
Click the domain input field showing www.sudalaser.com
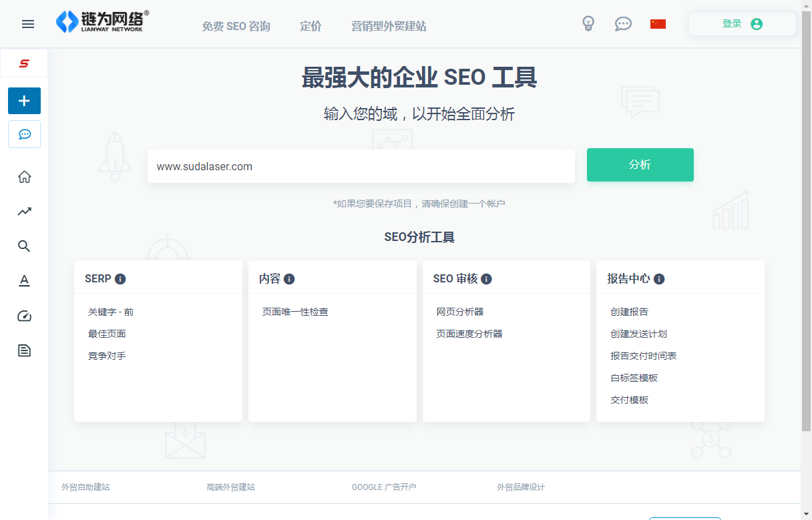[361, 166]
